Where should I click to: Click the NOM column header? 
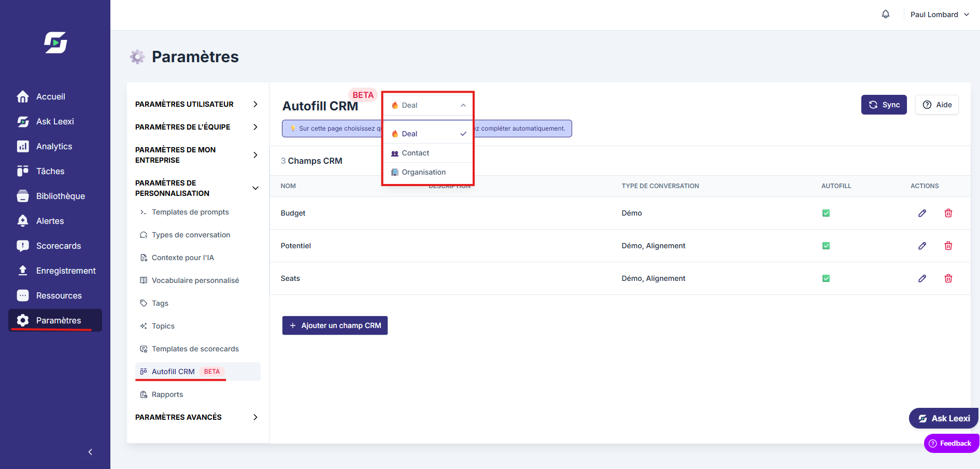pyautogui.click(x=288, y=186)
